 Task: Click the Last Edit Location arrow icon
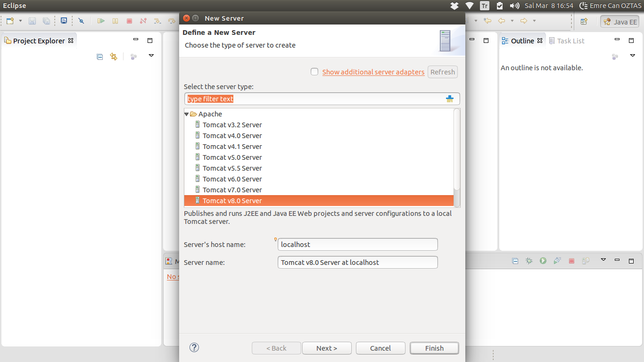coord(487,21)
